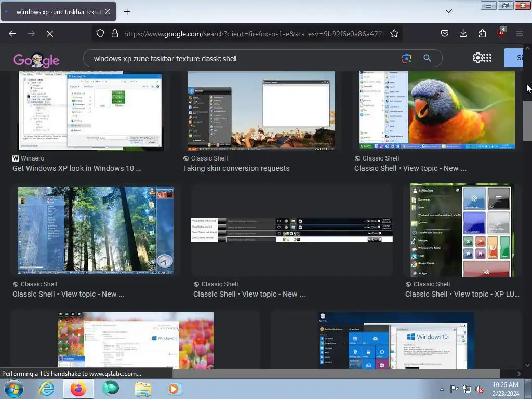Open the Google apps grid
This screenshot has width=532, height=399.
pyautogui.click(x=487, y=58)
